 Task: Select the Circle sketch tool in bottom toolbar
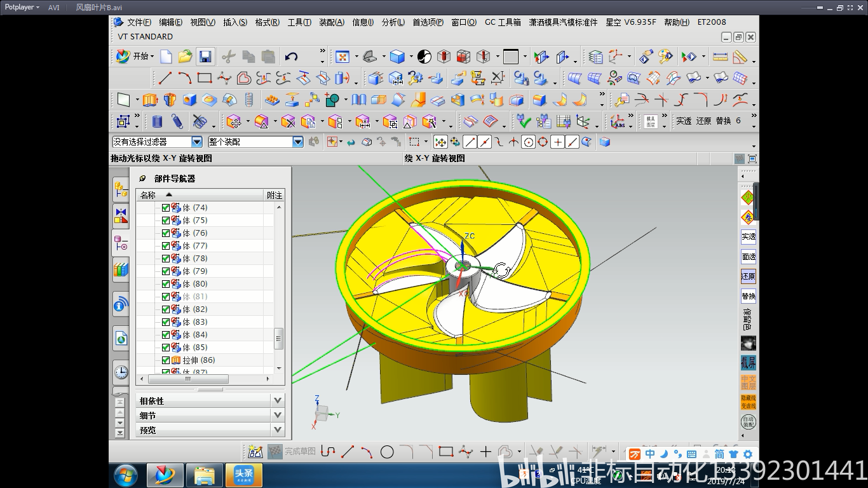(x=387, y=452)
